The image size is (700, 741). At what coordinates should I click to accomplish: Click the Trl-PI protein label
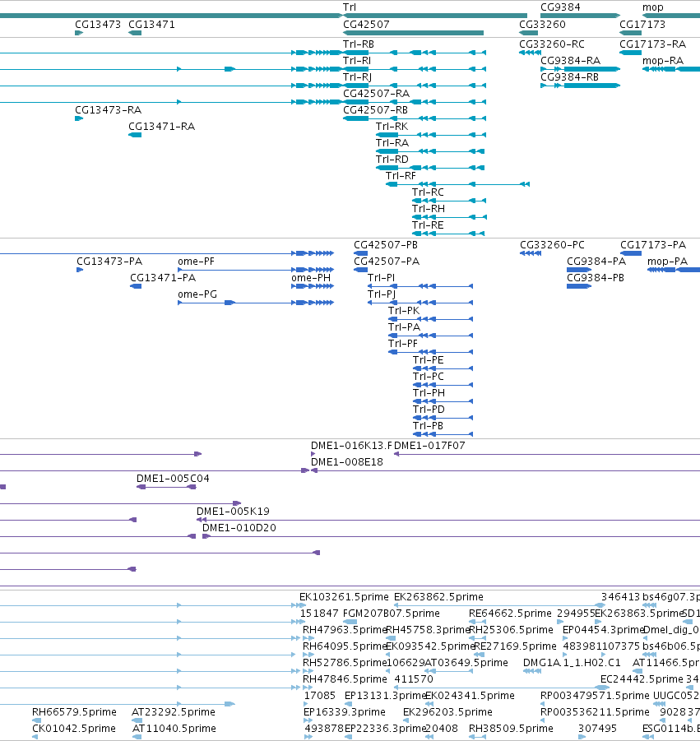pos(382,278)
